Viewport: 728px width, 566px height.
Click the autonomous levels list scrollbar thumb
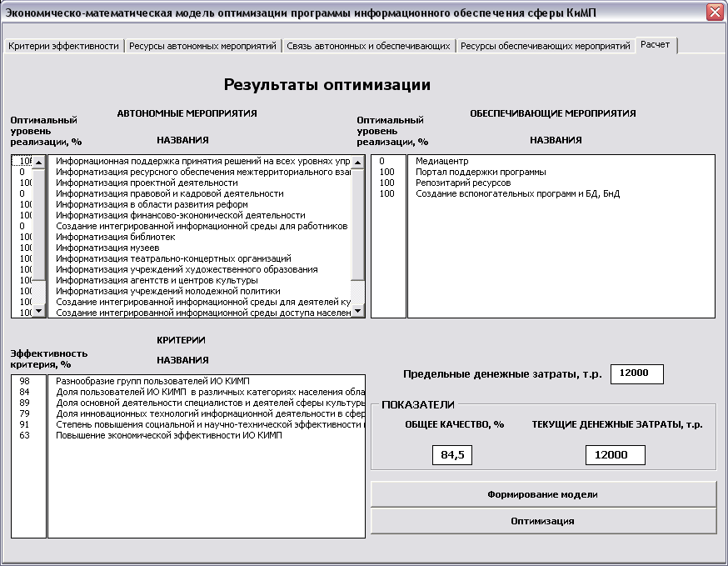[x=38, y=224]
